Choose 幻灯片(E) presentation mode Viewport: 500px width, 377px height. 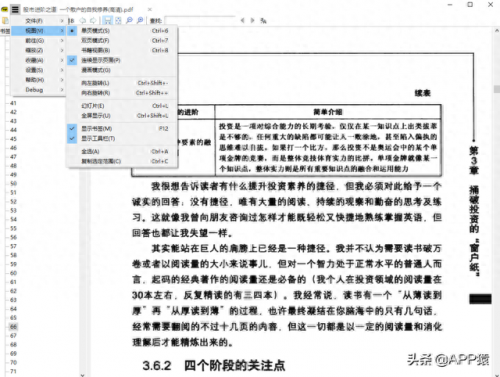[x=123, y=106]
